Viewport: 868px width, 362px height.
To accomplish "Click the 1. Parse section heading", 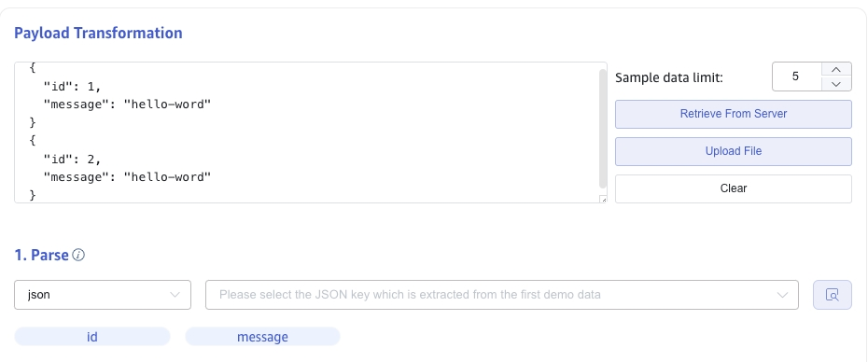I will [x=41, y=255].
